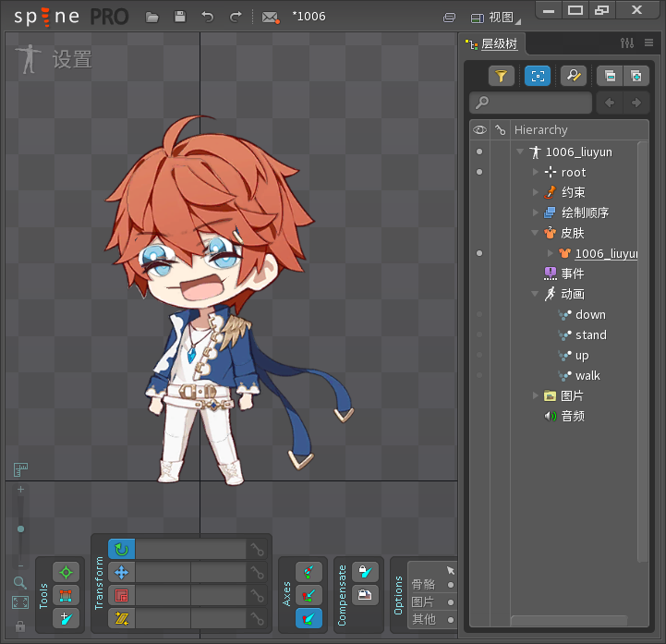This screenshot has height=644, width=666.
Task: Toggle visibility dot for down animation
Action: 479,314
